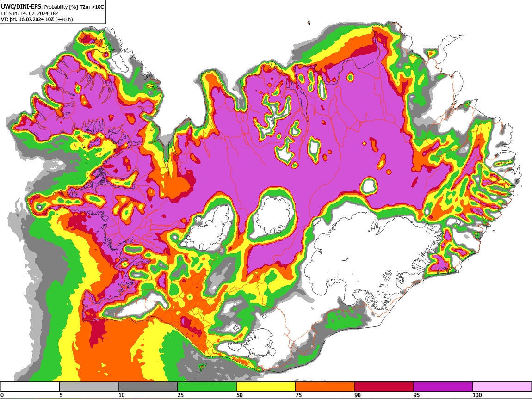Click the '(+40 h)' forecast offset text

(64, 19)
